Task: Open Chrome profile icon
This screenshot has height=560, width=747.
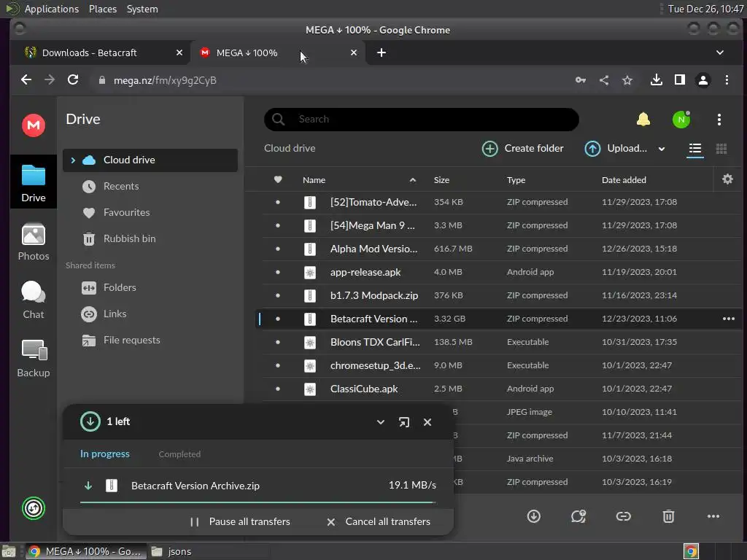Action: (x=703, y=80)
